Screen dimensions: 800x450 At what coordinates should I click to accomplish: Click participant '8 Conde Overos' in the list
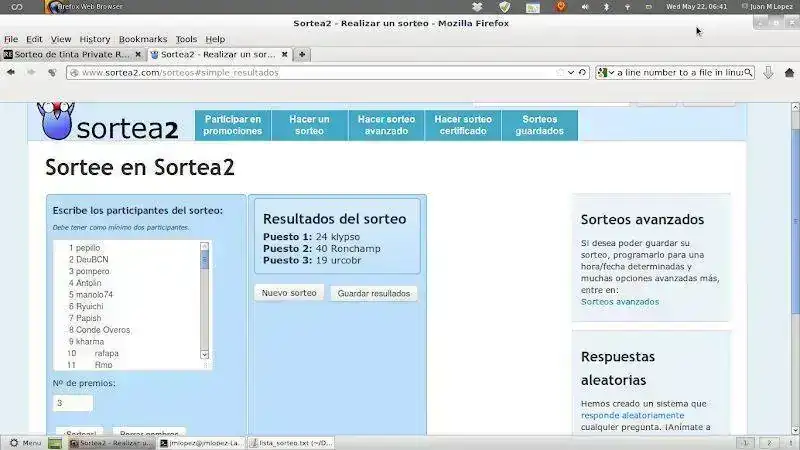click(x=99, y=330)
